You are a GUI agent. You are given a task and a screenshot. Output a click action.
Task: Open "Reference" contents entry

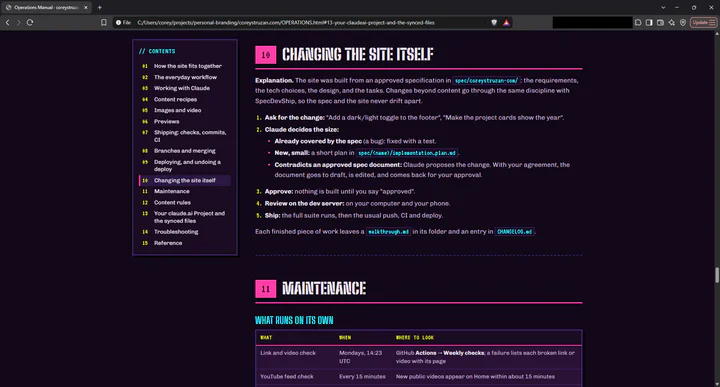(168, 243)
